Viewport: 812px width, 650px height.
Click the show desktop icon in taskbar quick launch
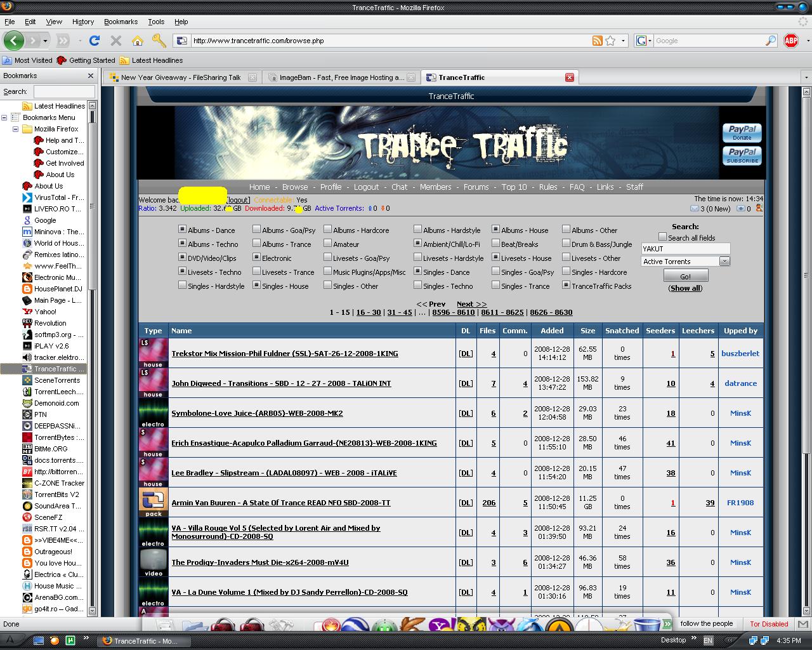pyautogui.click(x=39, y=640)
